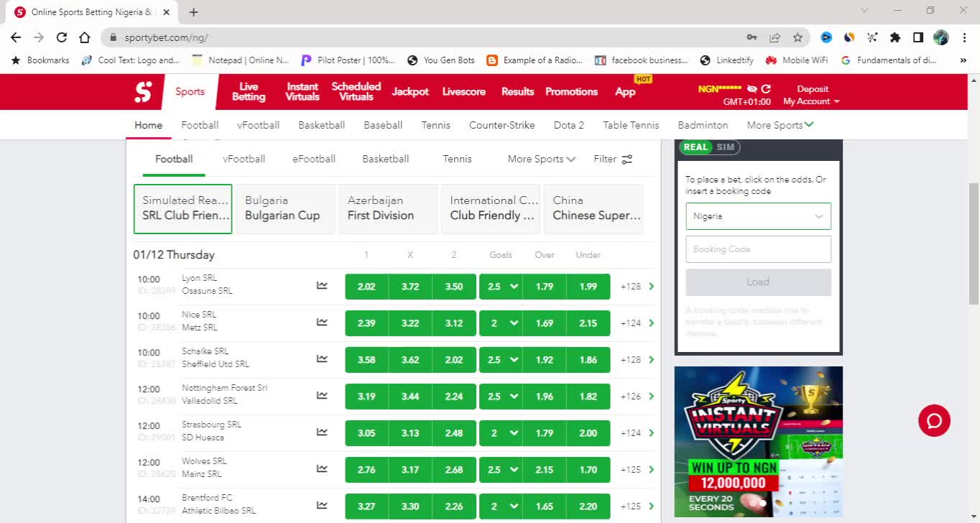Viewport: 980px width, 523px height.
Task: Open the Live Betting menu
Action: point(249,91)
